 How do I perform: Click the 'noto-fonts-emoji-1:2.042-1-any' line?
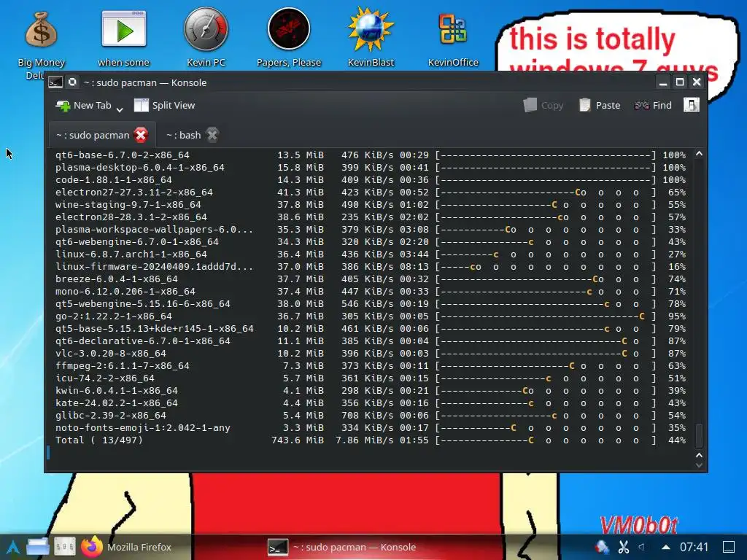click(370, 427)
